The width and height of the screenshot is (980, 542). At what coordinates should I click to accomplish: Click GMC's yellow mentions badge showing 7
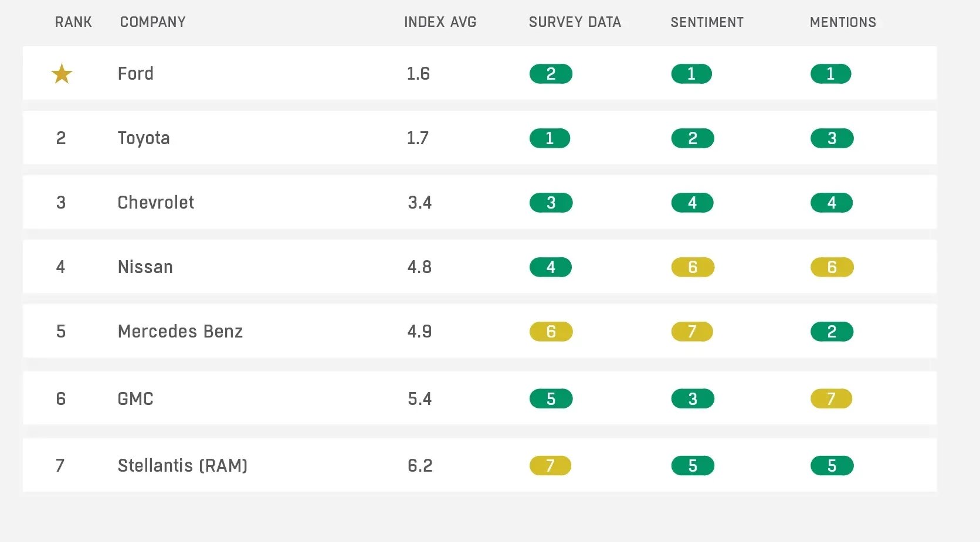coord(831,399)
